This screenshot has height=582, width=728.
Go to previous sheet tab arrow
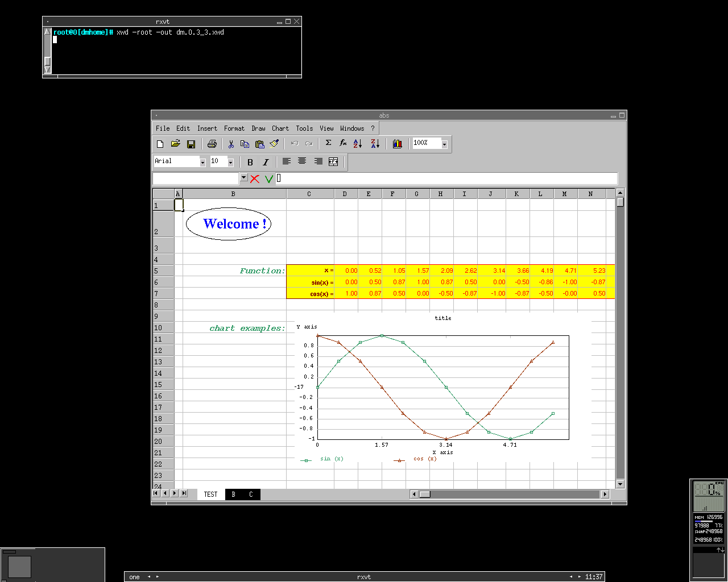[x=165, y=493]
